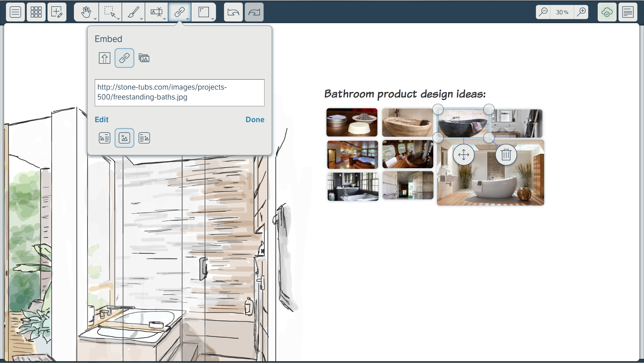Expand the selection tool dropdown arrow
The width and height of the screenshot is (644, 363).
[x=118, y=19]
